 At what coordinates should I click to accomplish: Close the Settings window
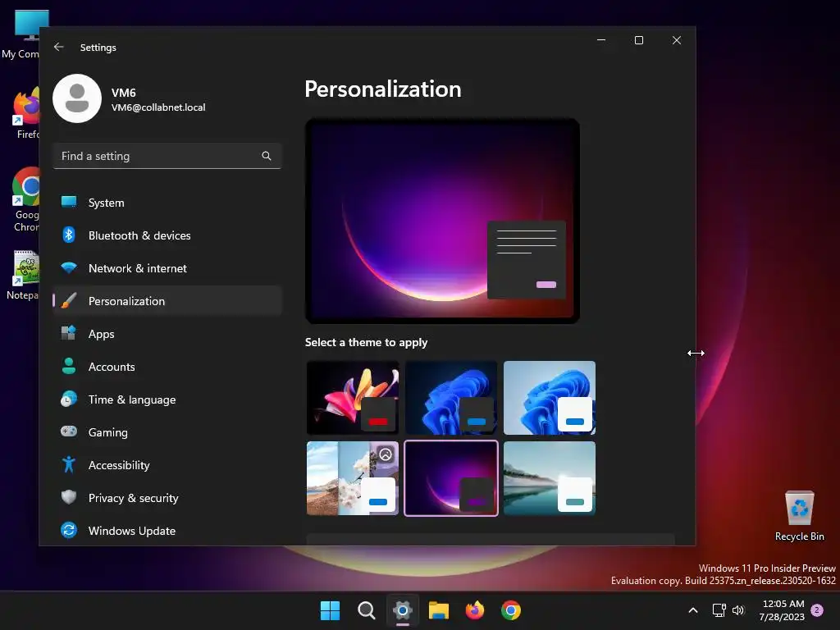click(x=677, y=40)
